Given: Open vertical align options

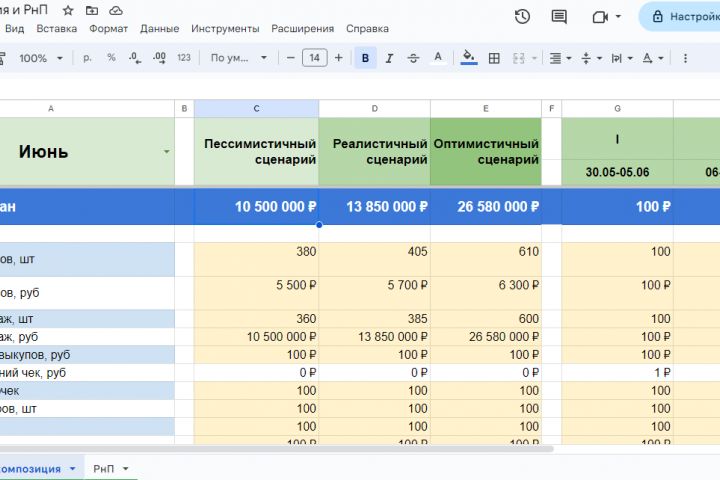Looking at the screenshot, I should pyautogui.click(x=591, y=58).
